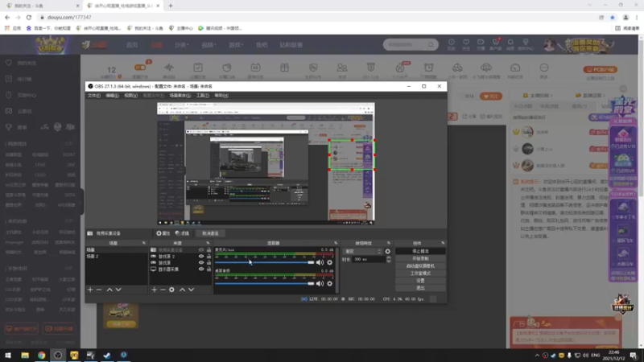Toggle visibility of the third source row
Screen dimensions: 644x362
tap(201, 263)
